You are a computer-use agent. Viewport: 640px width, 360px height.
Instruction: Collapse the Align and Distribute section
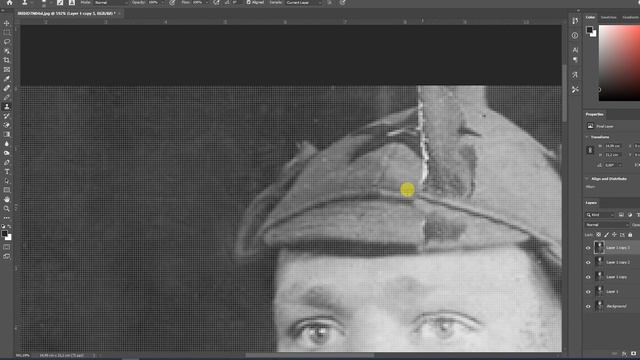[587, 179]
